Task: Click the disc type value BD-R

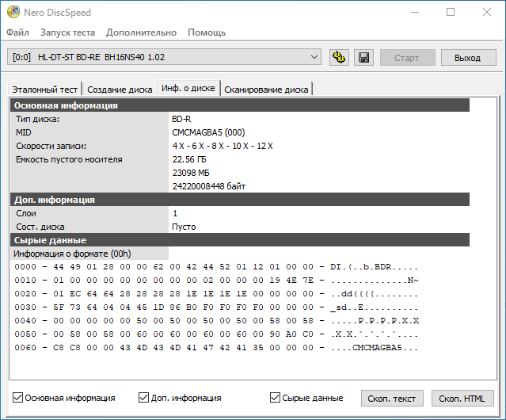Action: click(181, 119)
